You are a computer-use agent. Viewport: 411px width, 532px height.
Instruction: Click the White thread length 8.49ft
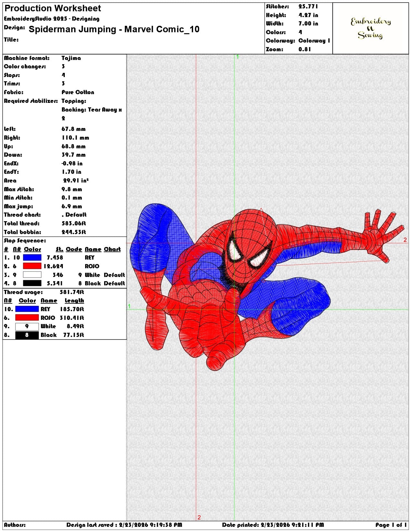point(75,326)
